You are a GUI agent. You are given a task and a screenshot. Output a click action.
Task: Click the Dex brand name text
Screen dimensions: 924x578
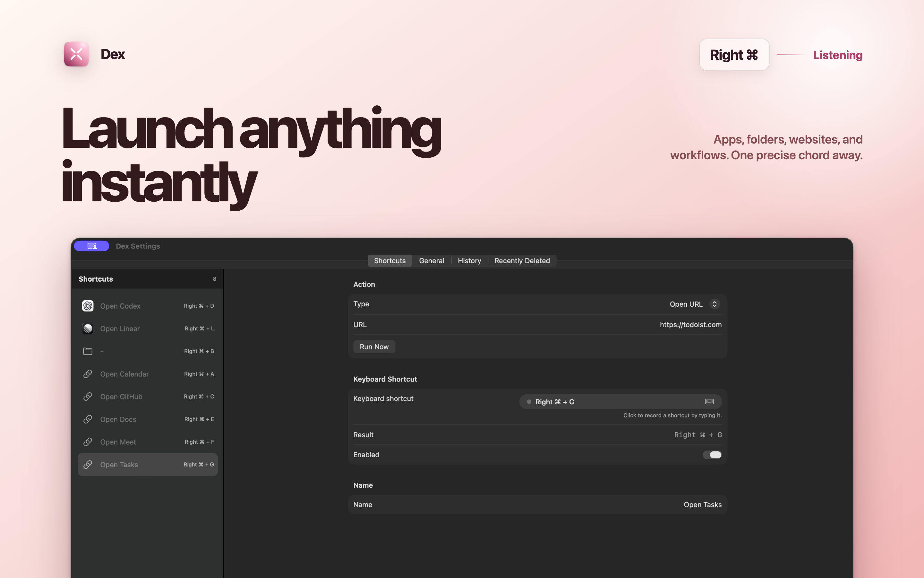tap(113, 54)
